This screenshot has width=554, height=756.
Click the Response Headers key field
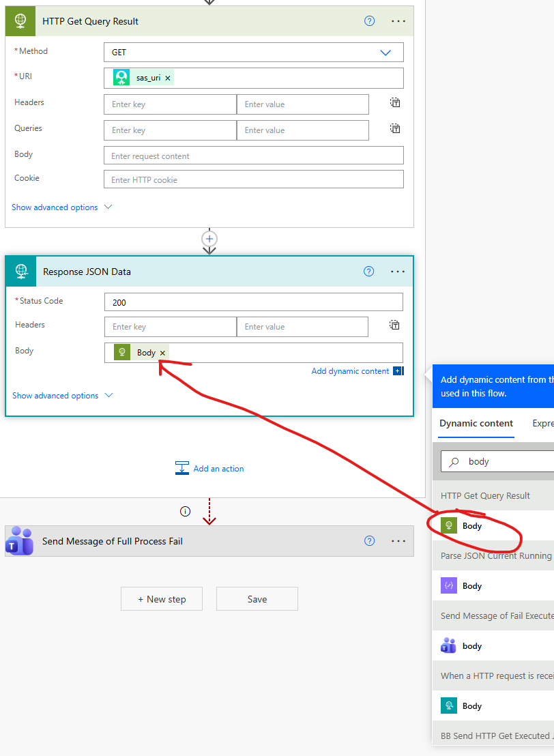171,327
